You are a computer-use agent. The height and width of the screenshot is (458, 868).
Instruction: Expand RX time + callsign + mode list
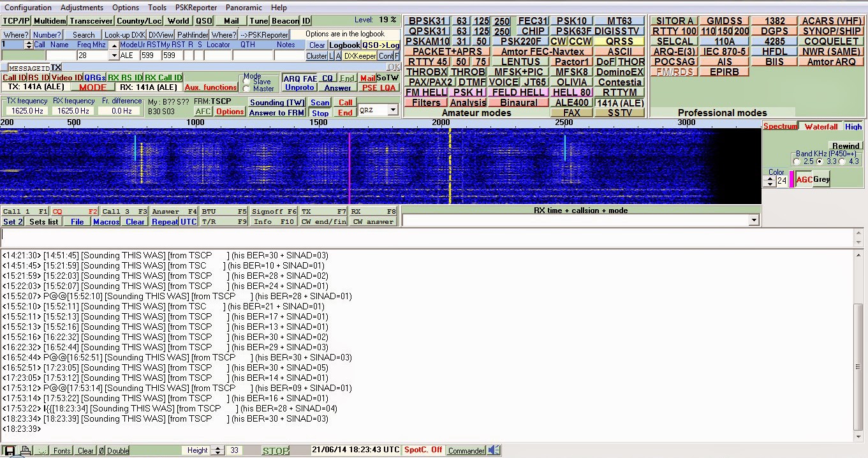pos(754,220)
